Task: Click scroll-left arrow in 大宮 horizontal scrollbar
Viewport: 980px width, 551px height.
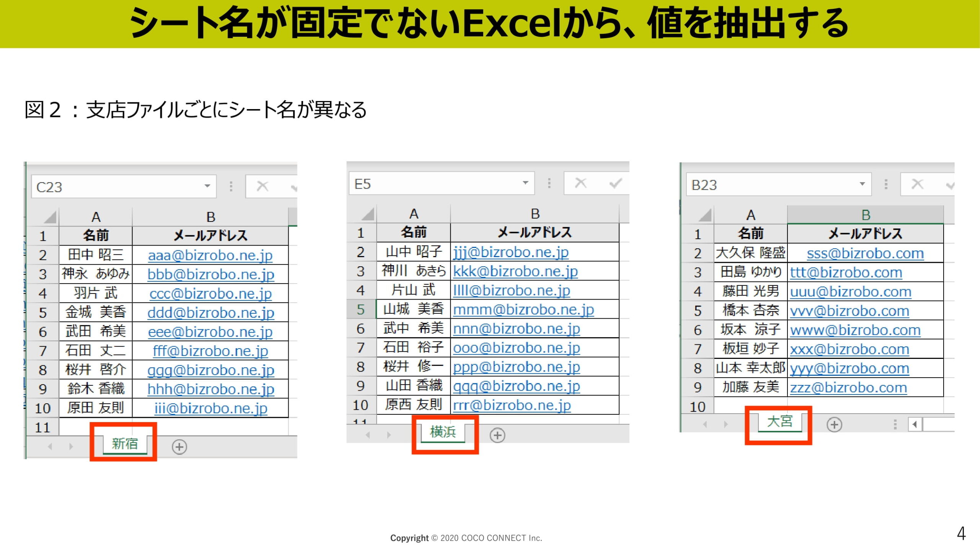Action: (x=915, y=424)
